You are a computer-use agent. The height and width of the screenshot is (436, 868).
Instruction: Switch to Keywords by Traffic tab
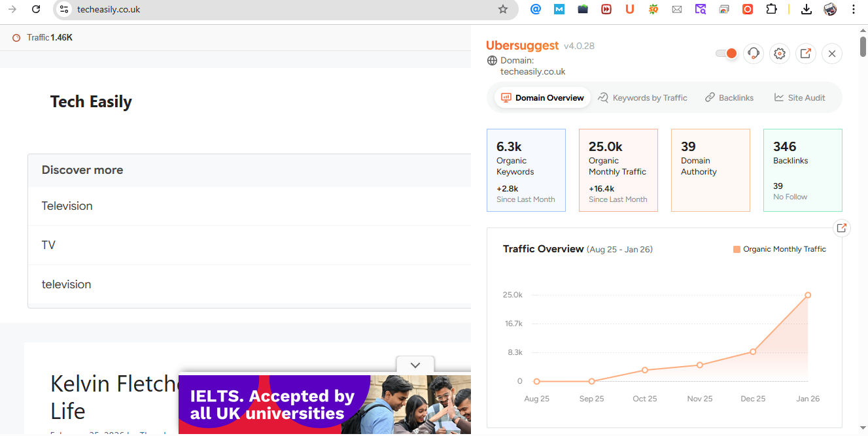coord(643,98)
